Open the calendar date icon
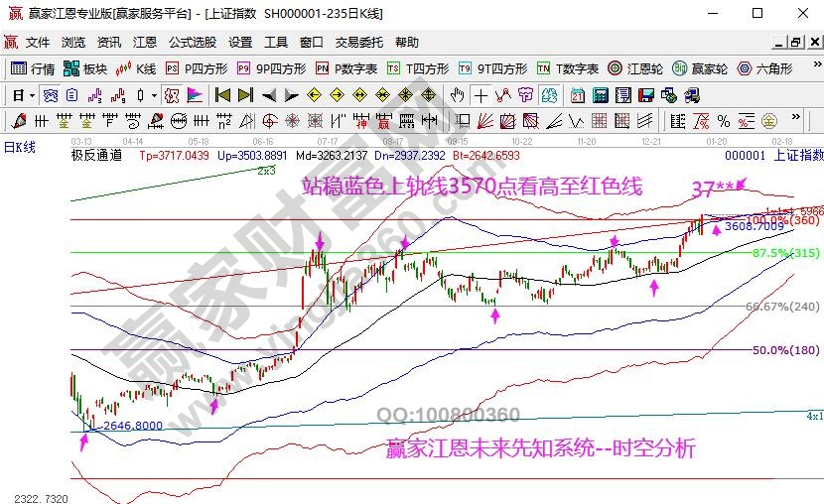Screen dimensions: 824x504 (x=577, y=95)
